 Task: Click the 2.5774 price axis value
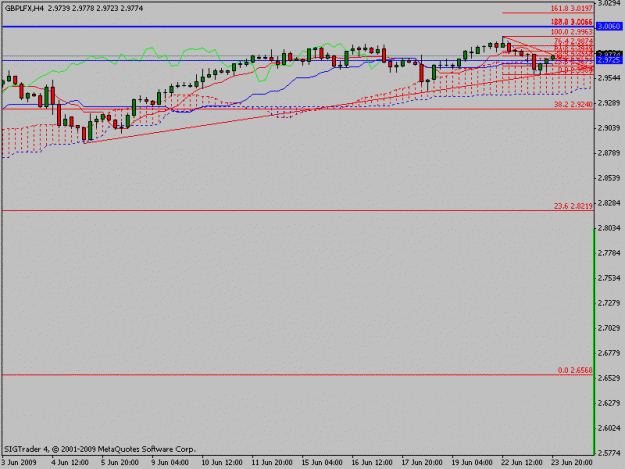click(x=609, y=453)
